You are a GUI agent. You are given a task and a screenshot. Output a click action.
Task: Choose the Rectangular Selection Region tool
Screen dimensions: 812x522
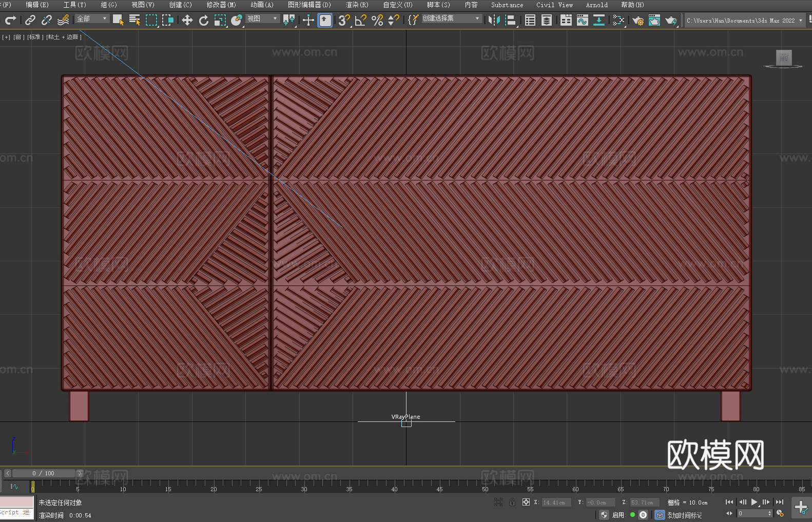point(151,20)
